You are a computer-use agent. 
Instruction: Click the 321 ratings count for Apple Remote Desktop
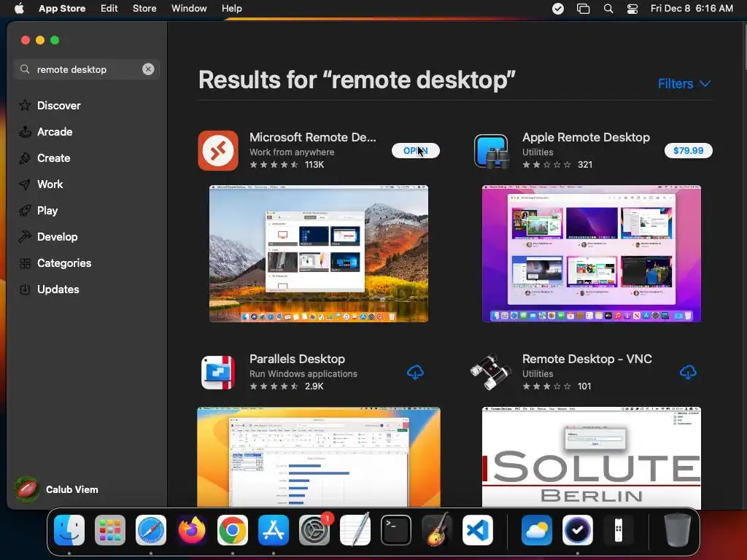tap(585, 164)
